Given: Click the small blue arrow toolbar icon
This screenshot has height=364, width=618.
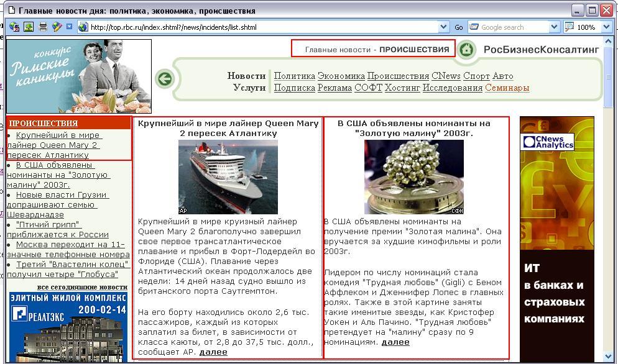Looking at the screenshot, I should click(69, 27).
